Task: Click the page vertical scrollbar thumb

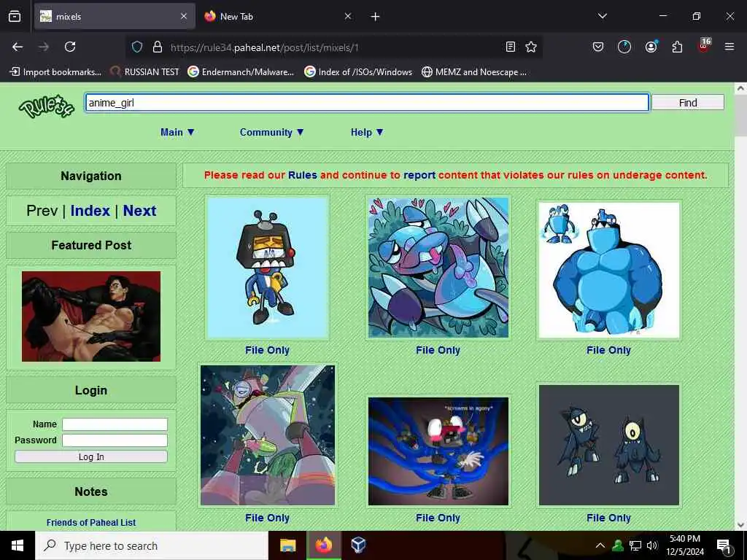Action: 740,114
